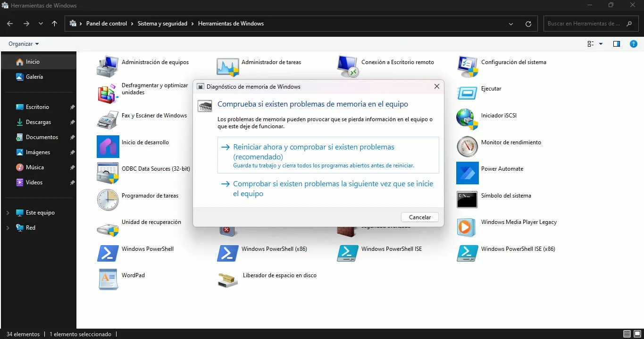Open Power Automate icon
Image resolution: width=644 pixels, height=339 pixels.
click(468, 173)
